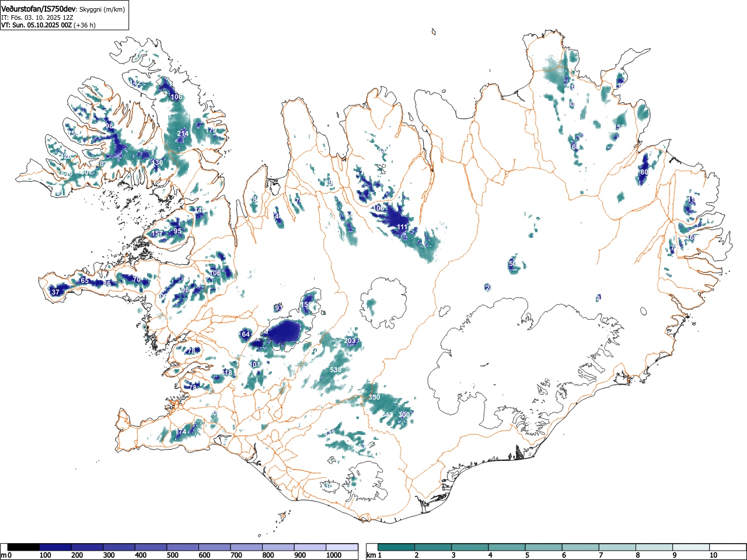Click the legend swatch between 500 and 600
The image size is (747, 560).
(x=183, y=547)
